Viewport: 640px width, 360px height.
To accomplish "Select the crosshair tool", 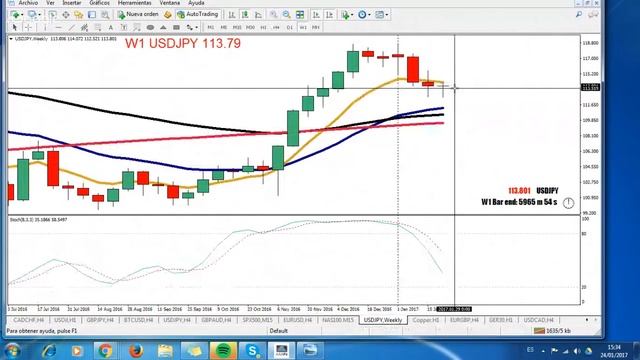I will (28, 27).
